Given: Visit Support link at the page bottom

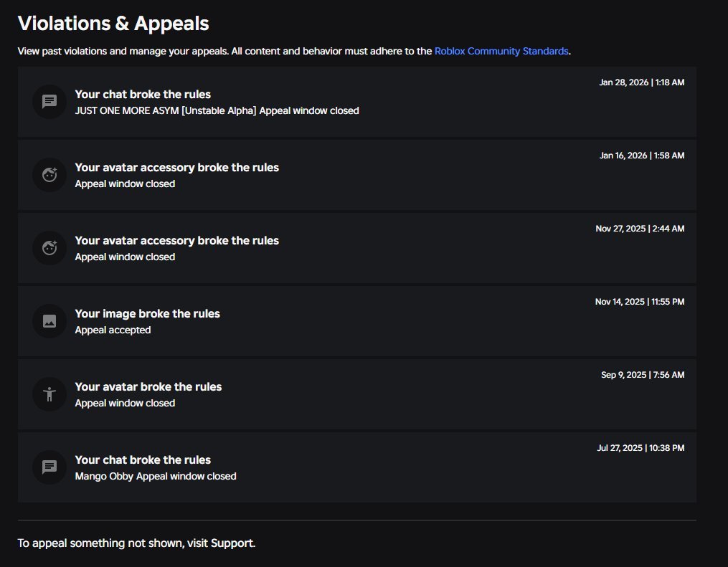Looking at the screenshot, I should point(232,543).
